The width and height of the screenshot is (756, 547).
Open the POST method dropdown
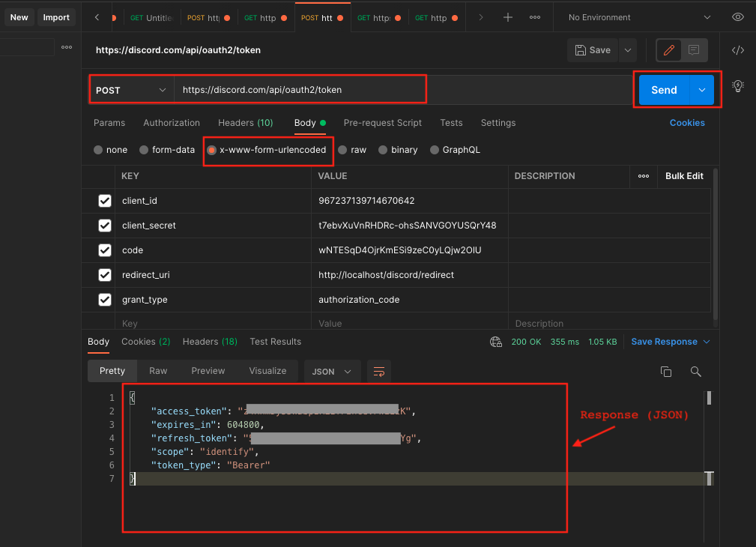[x=130, y=88]
